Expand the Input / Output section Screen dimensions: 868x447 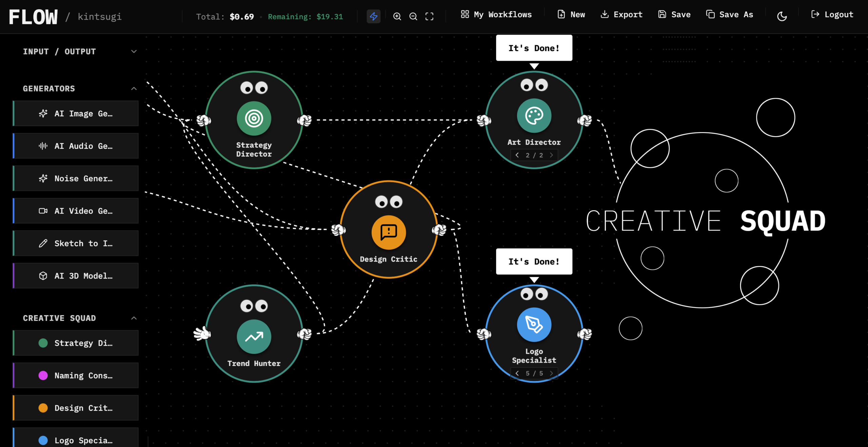134,52
